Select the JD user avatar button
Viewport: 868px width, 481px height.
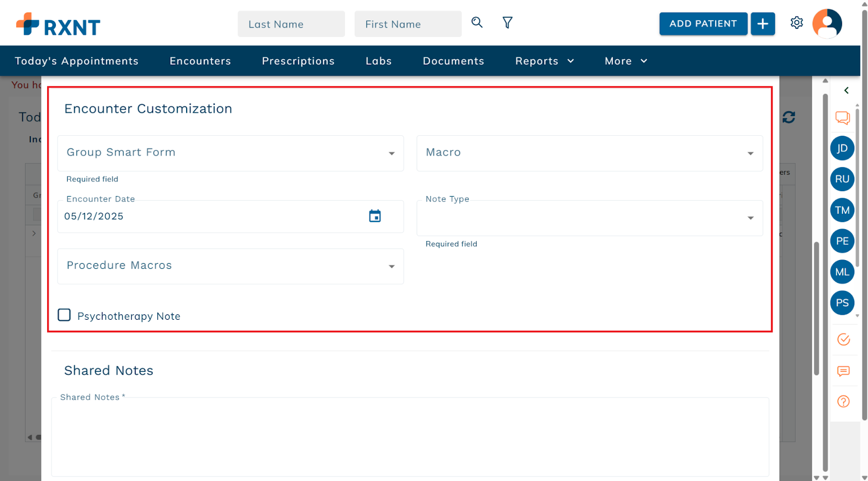842,148
